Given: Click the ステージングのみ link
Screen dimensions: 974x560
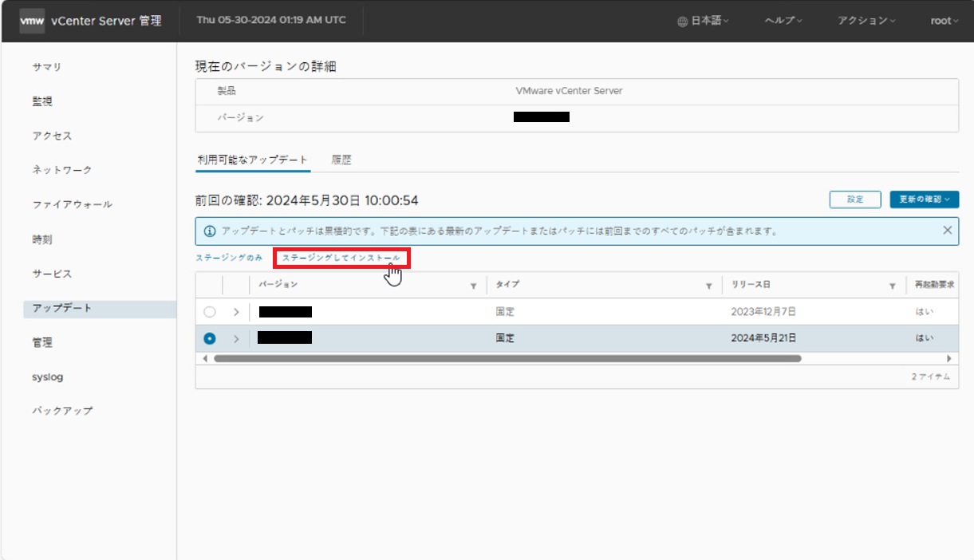Looking at the screenshot, I should tap(230, 258).
